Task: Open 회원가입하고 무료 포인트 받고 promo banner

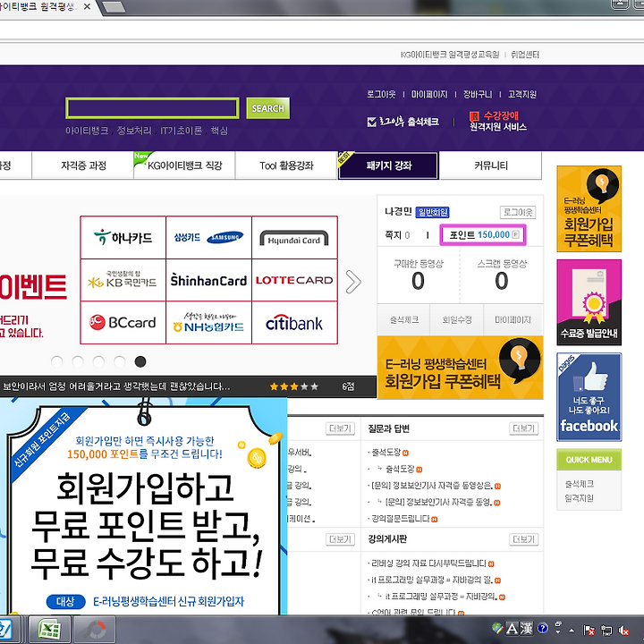Action: point(144,506)
